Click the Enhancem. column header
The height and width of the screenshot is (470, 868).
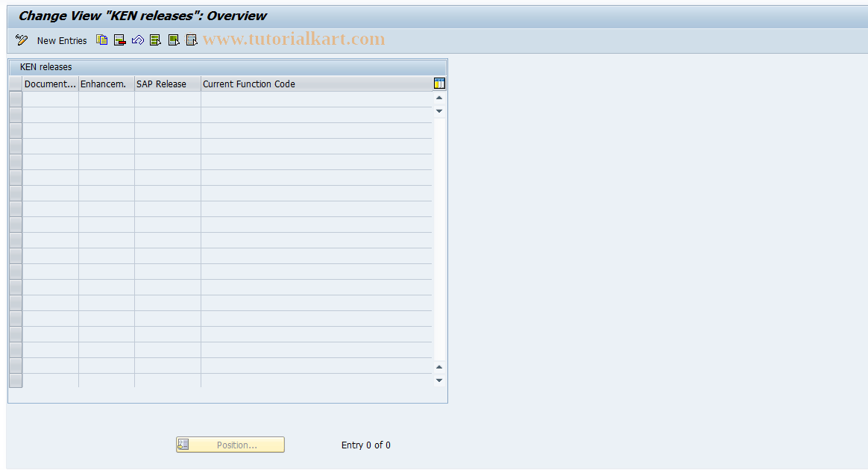tap(105, 84)
